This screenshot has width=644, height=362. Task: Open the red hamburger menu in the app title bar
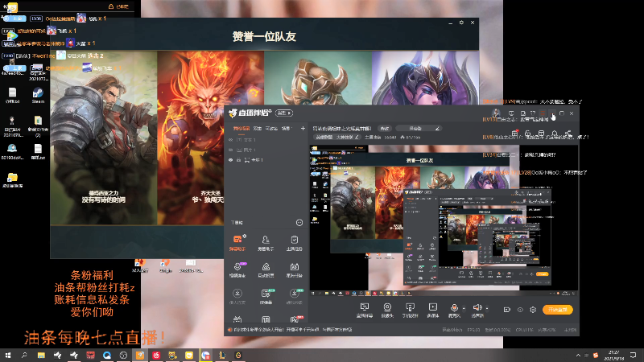point(543,113)
